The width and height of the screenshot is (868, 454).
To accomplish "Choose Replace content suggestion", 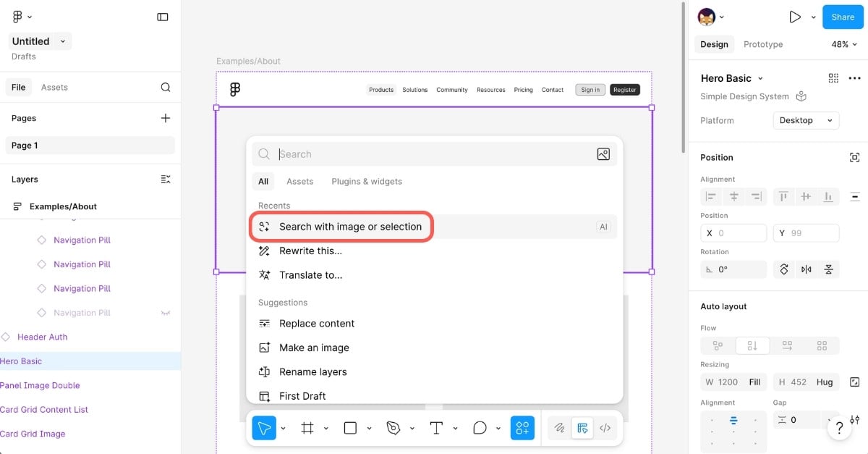I will 434,324.
